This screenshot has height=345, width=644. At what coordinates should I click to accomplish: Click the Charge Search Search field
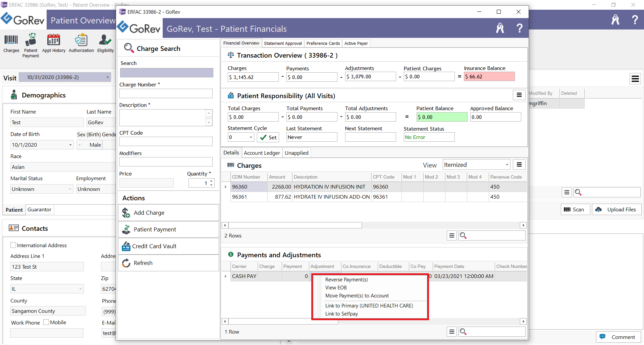coord(166,73)
